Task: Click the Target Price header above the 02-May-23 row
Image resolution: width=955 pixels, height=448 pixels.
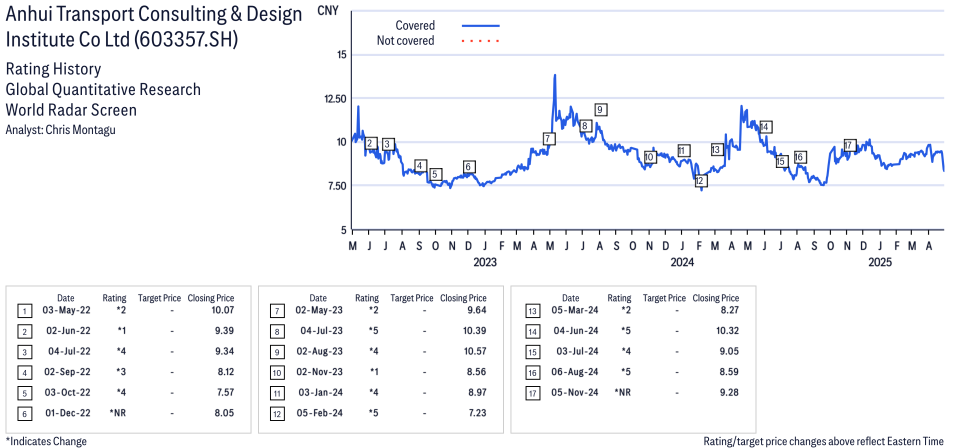Action: [x=412, y=298]
